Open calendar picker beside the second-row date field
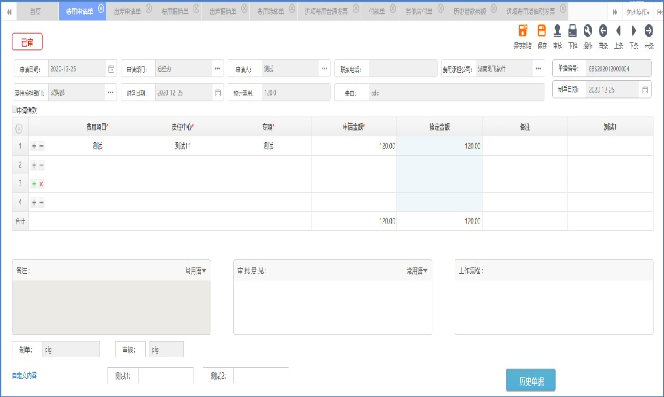Image resolution: width=664 pixels, height=397 pixels. (218, 92)
